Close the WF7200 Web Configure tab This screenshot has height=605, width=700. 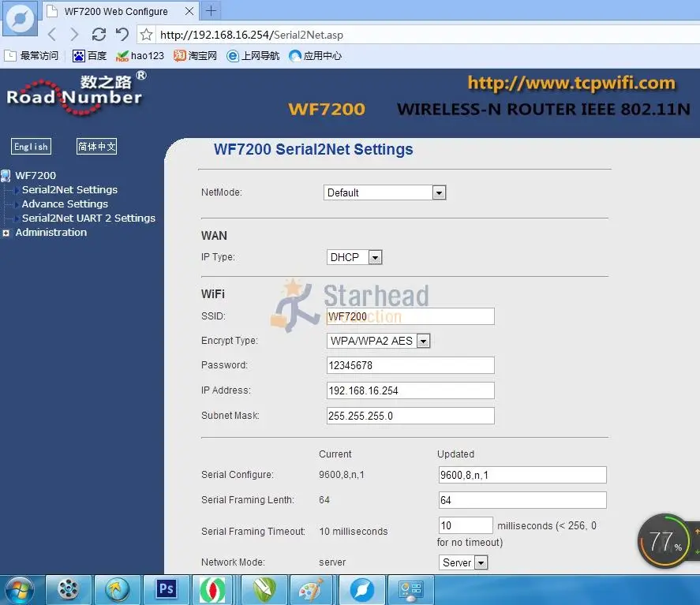pyautogui.click(x=189, y=11)
